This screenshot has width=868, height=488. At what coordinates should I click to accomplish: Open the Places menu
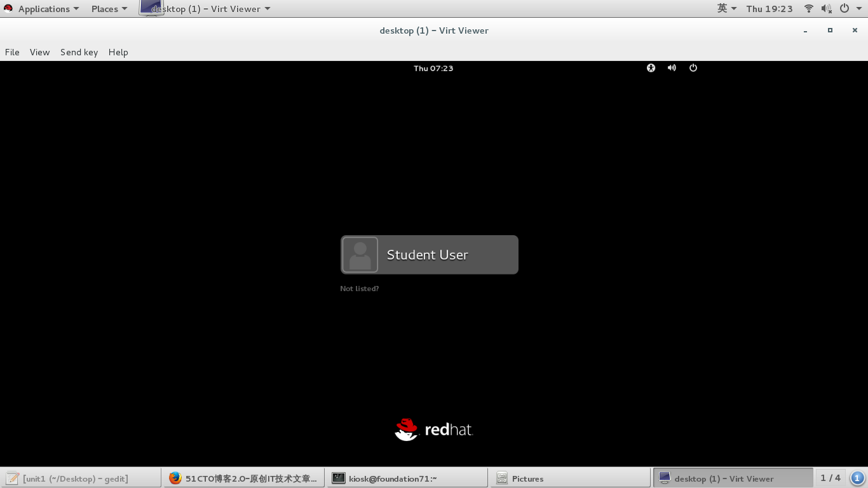click(x=109, y=9)
